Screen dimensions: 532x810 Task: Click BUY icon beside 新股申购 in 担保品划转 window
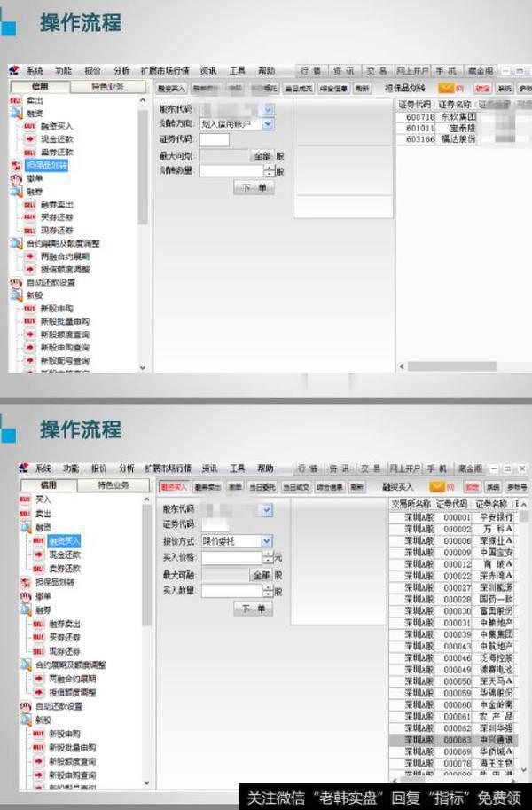pyautogui.click(x=29, y=309)
